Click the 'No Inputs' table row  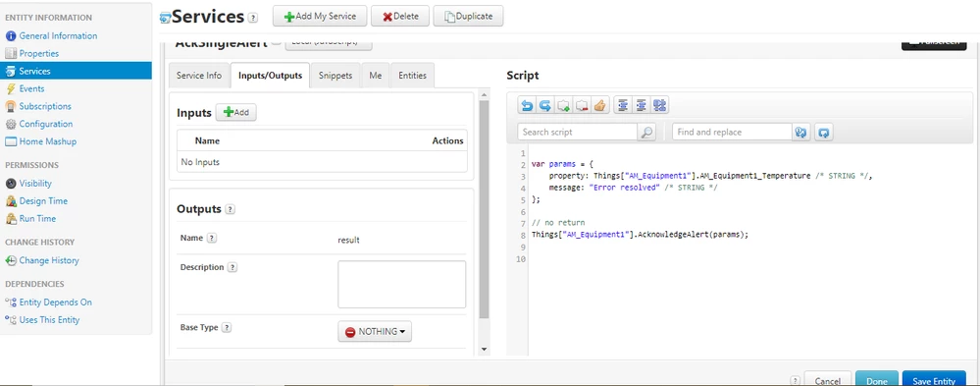coord(322,162)
